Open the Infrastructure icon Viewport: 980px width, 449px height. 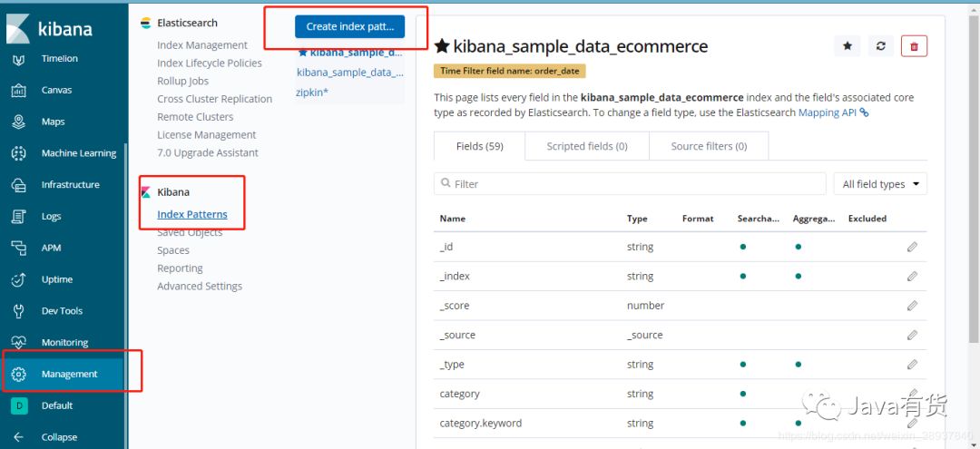pyautogui.click(x=19, y=185)
